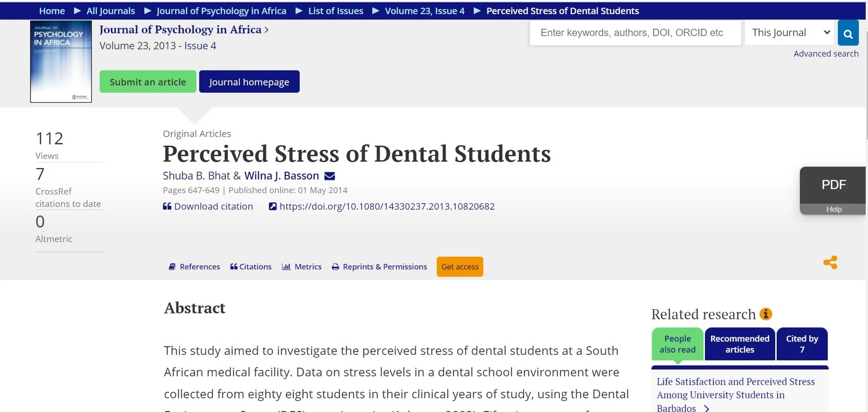Click the Download citation quote icon
The image size is (868, 412).
point(167,206)
